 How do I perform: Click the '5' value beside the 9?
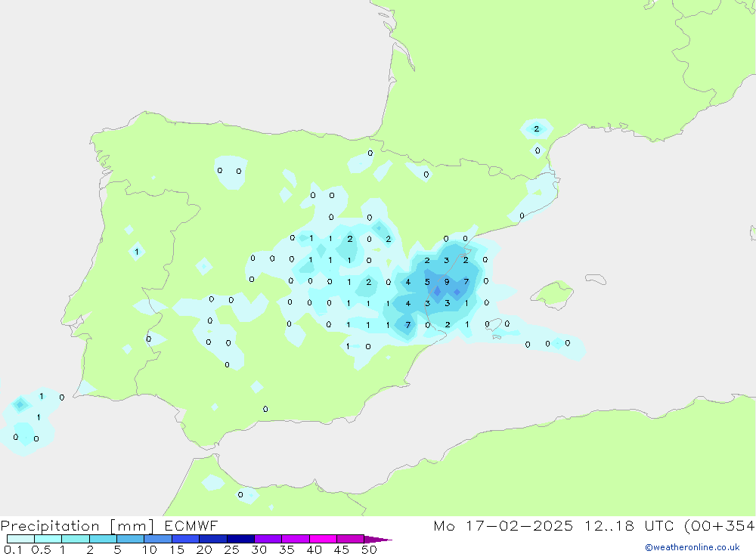(427, 282)
